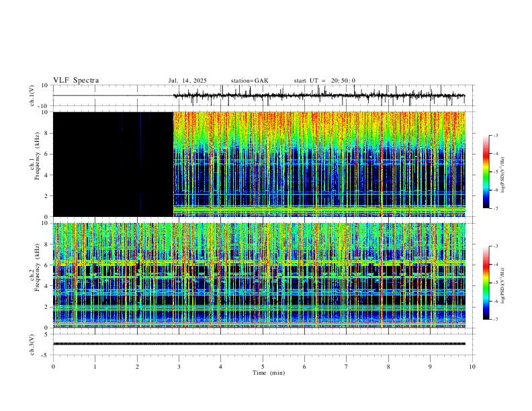Click the ch.1 voltage waveform trace

319,95
